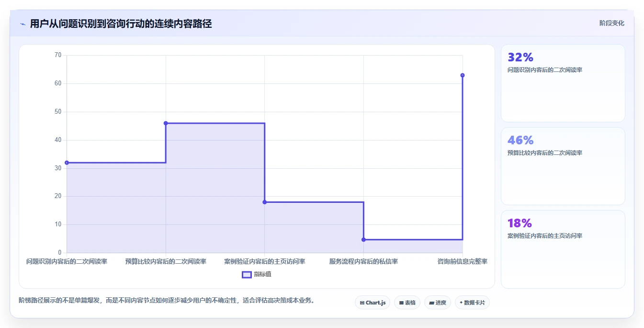
Task: Click x-axis label 案例验证内容后的主页访问率
Action: tap(265, 261)
